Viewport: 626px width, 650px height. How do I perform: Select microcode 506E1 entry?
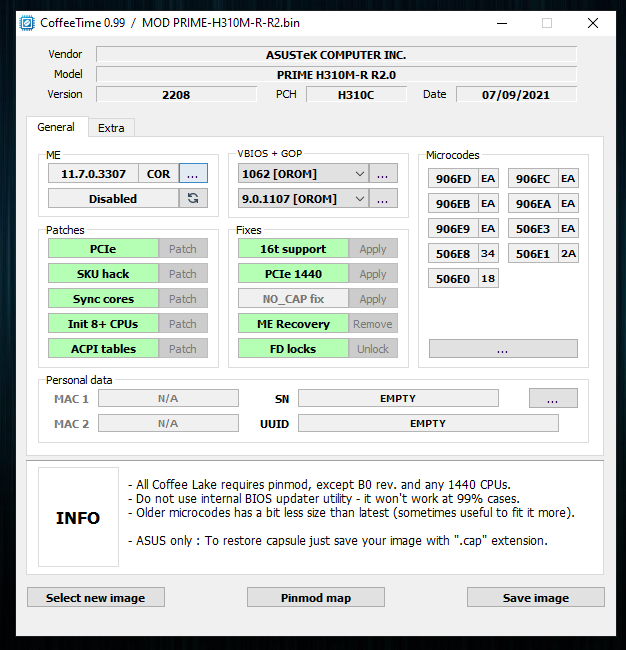coord(533,253)
